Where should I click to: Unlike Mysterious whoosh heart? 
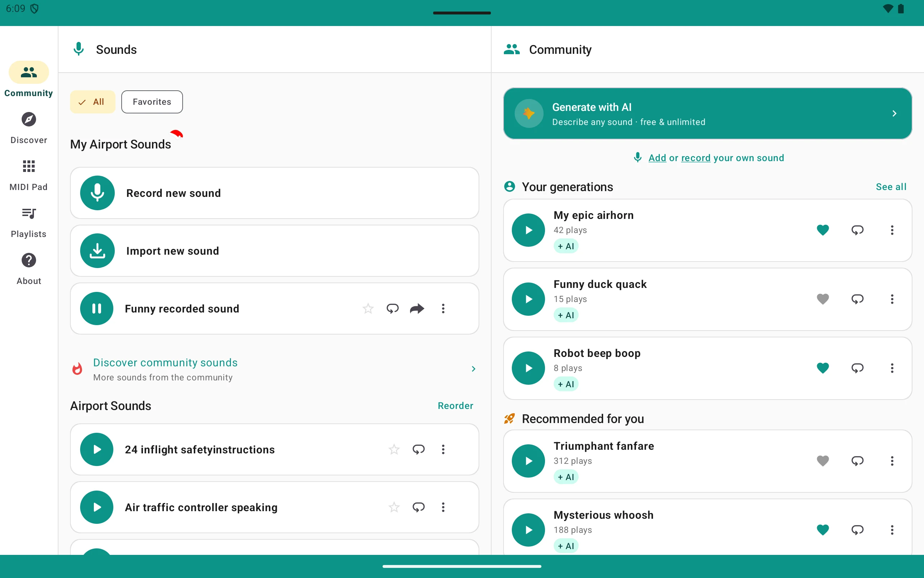[823, 530]
